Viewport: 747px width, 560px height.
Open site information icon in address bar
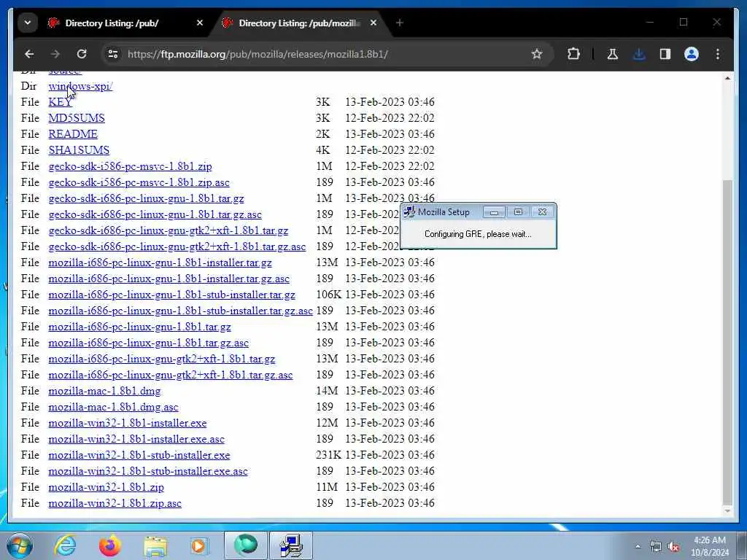click(113, 54)
